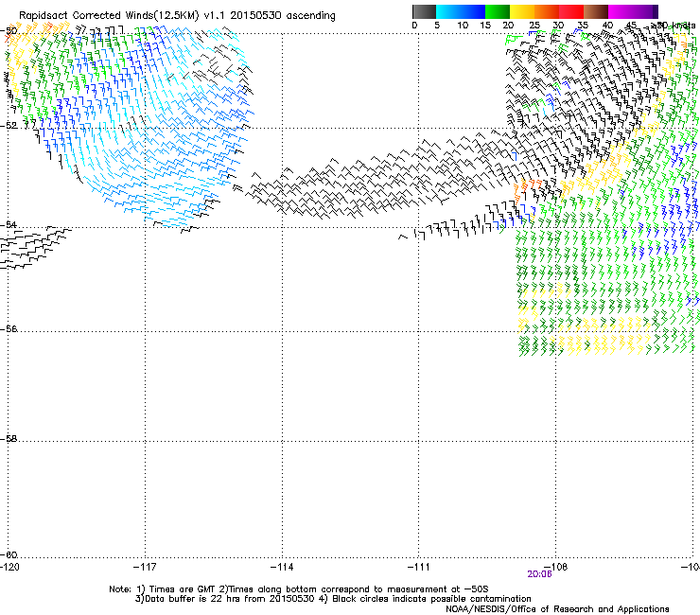Click the latitude label -50
Image resolution: width=700 pixels, height=615 pixels.
pos(9,31)
